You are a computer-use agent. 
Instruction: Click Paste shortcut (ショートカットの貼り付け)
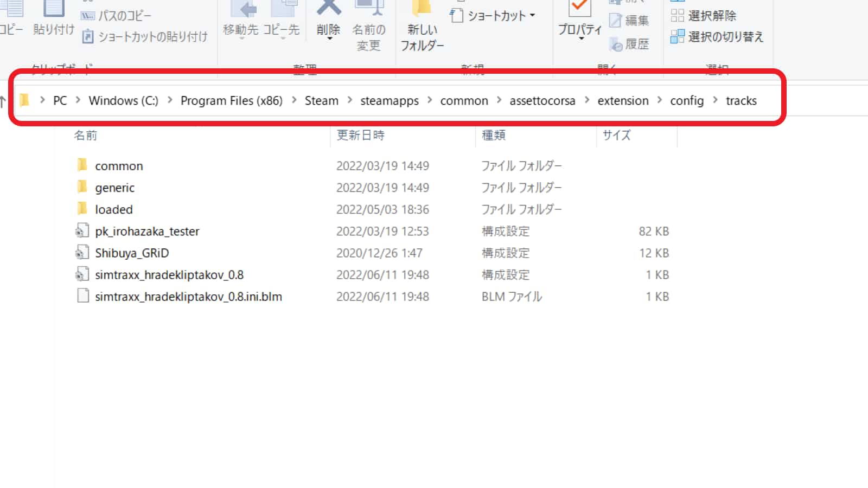145,37
